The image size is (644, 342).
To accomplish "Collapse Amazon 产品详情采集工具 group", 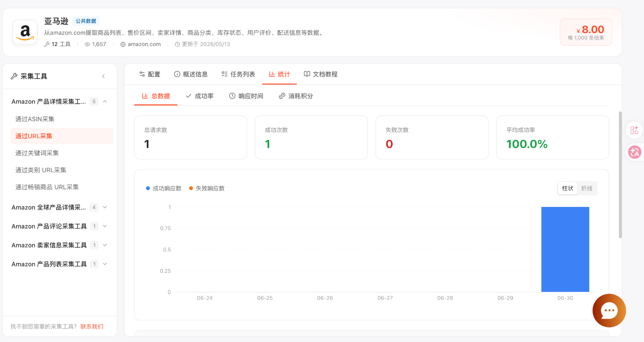I will [105, 101].
